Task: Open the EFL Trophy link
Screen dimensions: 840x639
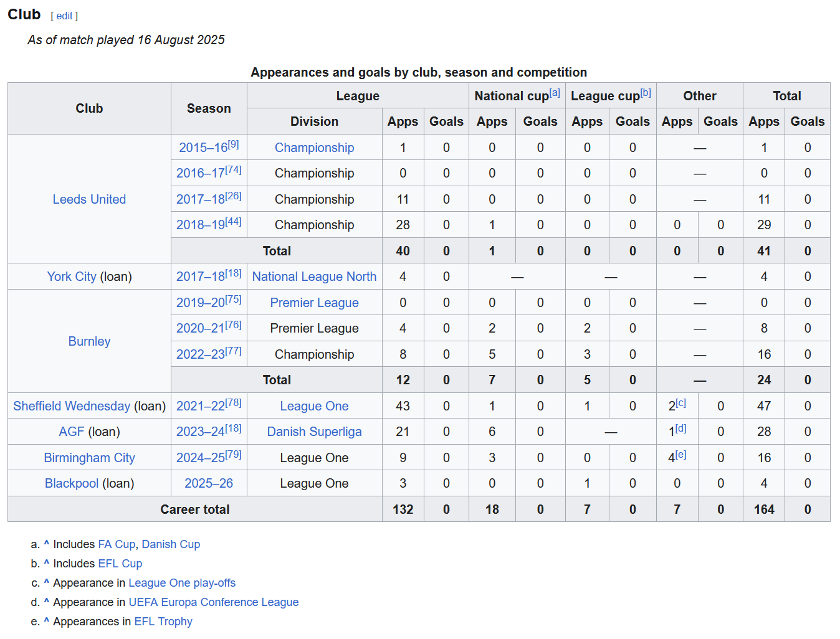Action: point(163,622)
